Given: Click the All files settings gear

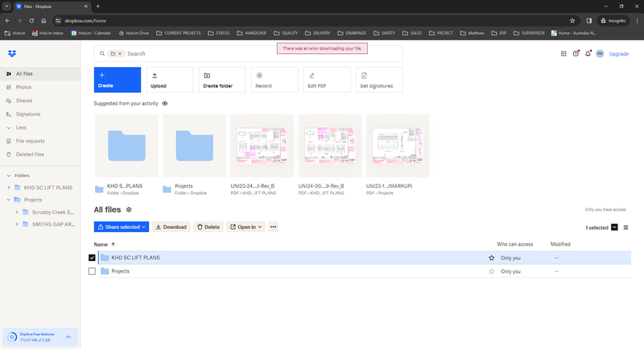Looking at the screenshot, I should pyautogui.click(x=129, y=210).
